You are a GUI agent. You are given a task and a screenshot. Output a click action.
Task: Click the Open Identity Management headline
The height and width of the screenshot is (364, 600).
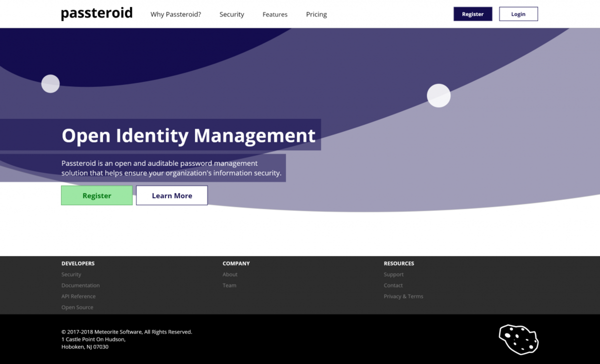(x=188, y=136)
